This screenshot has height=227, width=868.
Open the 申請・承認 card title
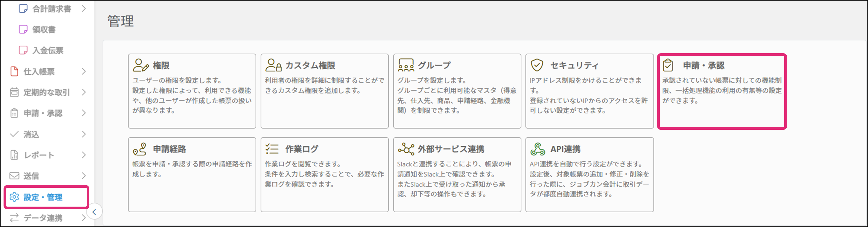tap(704, 65)
